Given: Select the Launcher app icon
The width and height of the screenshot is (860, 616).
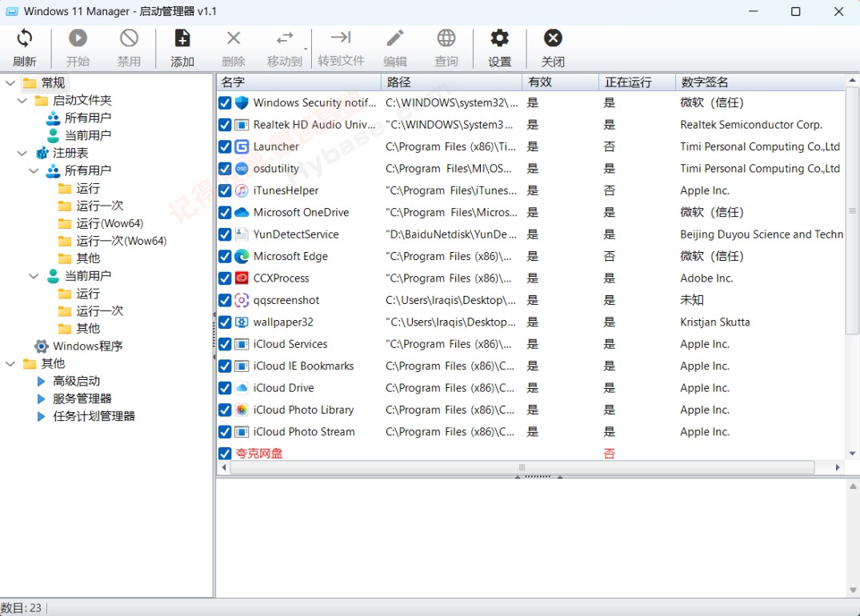Looking at the screenshot, I should pyautogui.click(x=242, y=146).
